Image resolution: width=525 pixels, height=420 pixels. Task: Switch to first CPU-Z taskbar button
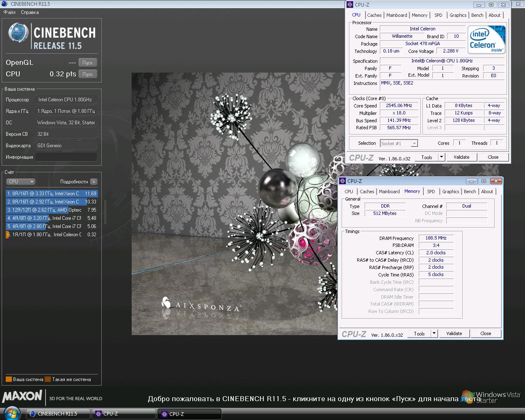tap(123, 414)
